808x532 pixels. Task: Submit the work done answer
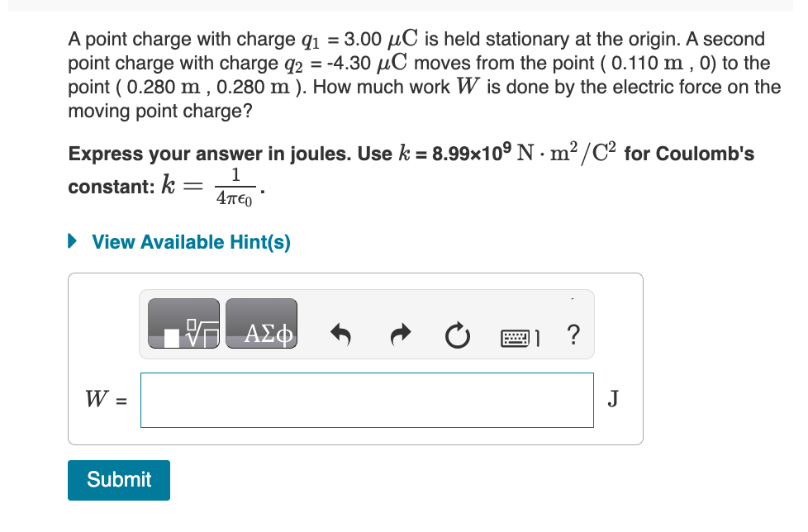118,480
